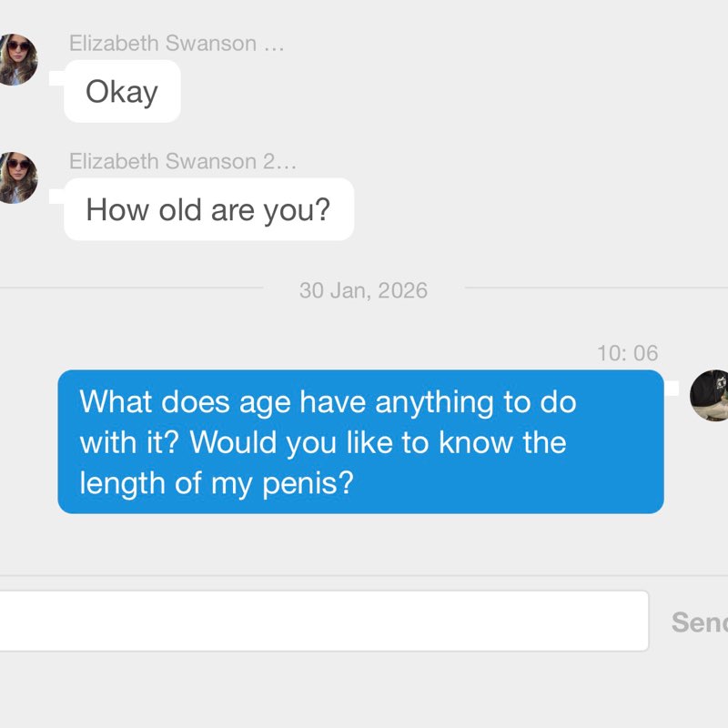This screenshot has height=728, width=728.
Task: Open the profile picture next to "How old are you?"
Action: click(x=15, y=177)
